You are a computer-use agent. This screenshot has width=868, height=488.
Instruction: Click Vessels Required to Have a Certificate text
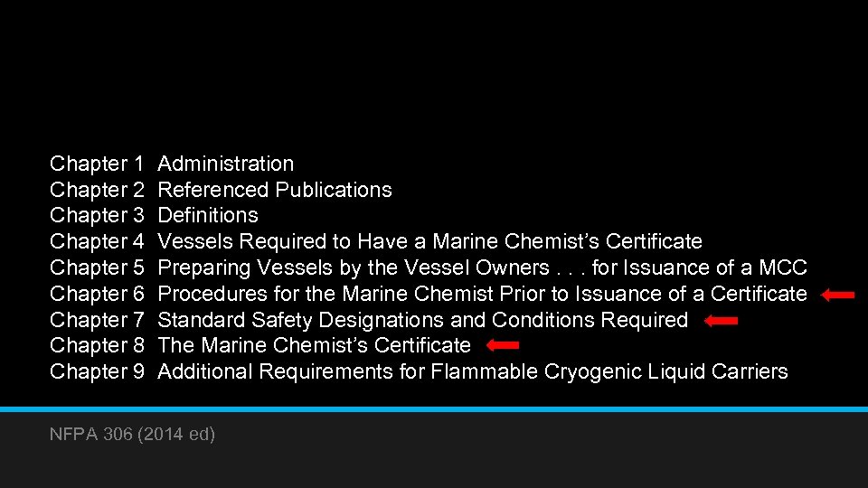click(429, 241)
